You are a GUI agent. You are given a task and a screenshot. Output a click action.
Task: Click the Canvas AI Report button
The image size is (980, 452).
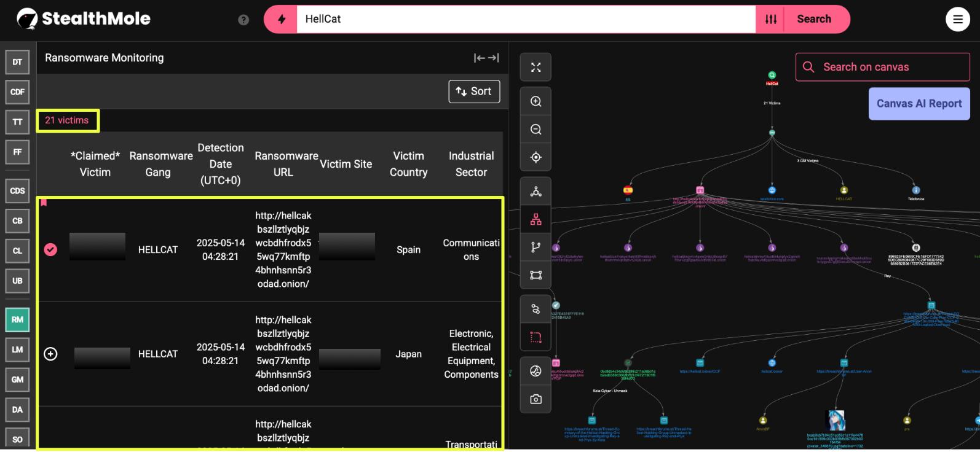[x=919, y=104]
